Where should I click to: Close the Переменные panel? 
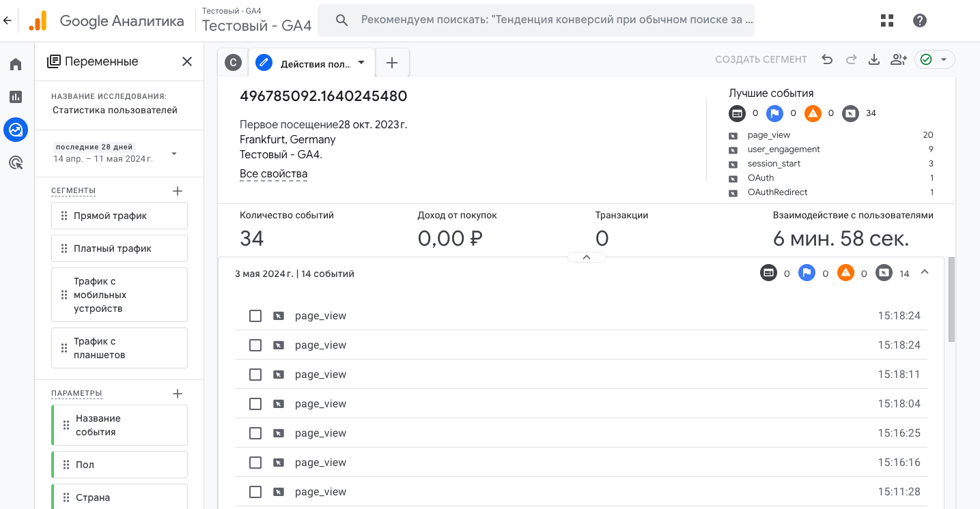[187, 61]
